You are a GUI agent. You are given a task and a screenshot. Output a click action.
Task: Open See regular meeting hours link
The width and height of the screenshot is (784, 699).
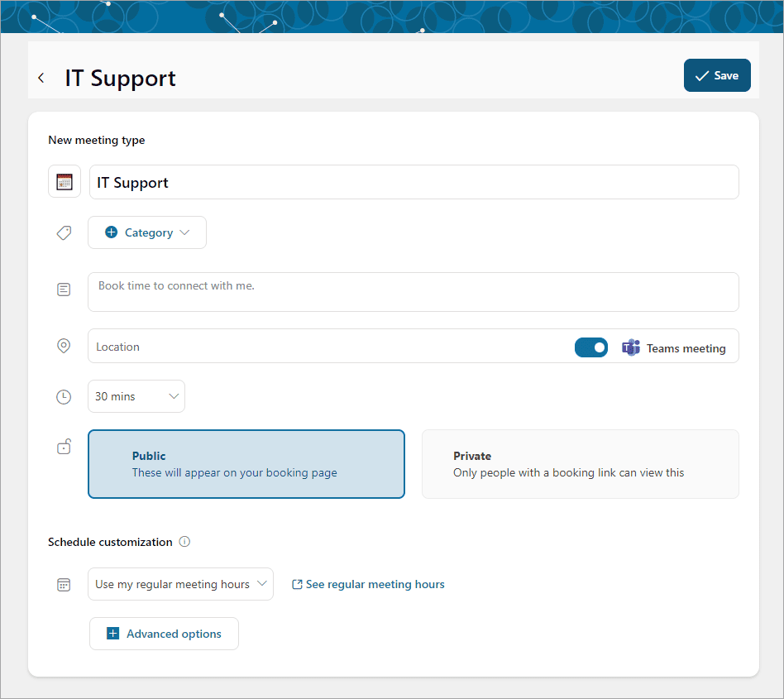pos(368,584)
